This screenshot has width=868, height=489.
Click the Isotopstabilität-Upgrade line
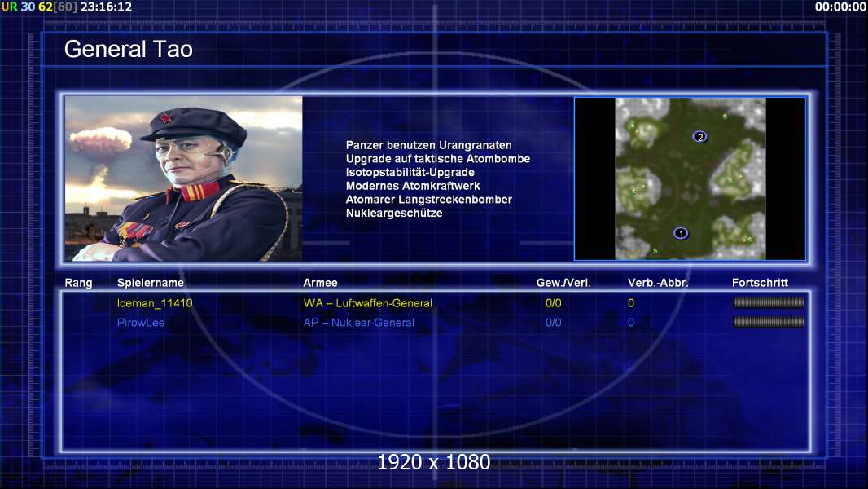coord(410,172)
